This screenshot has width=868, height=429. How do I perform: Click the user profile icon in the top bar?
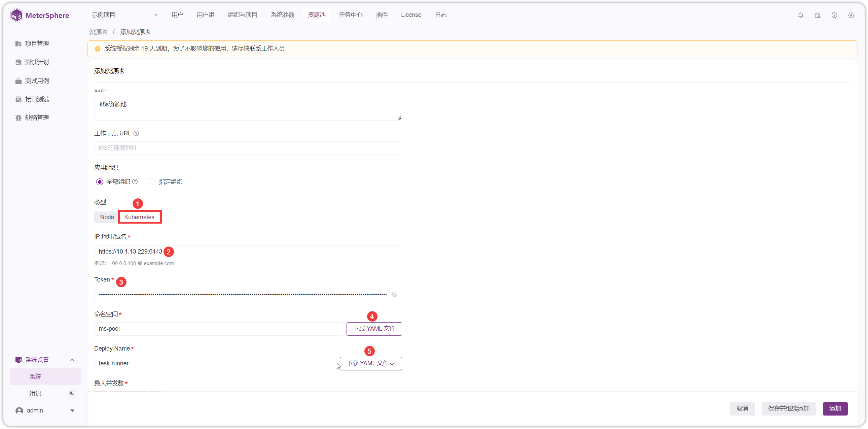(851, 15)
